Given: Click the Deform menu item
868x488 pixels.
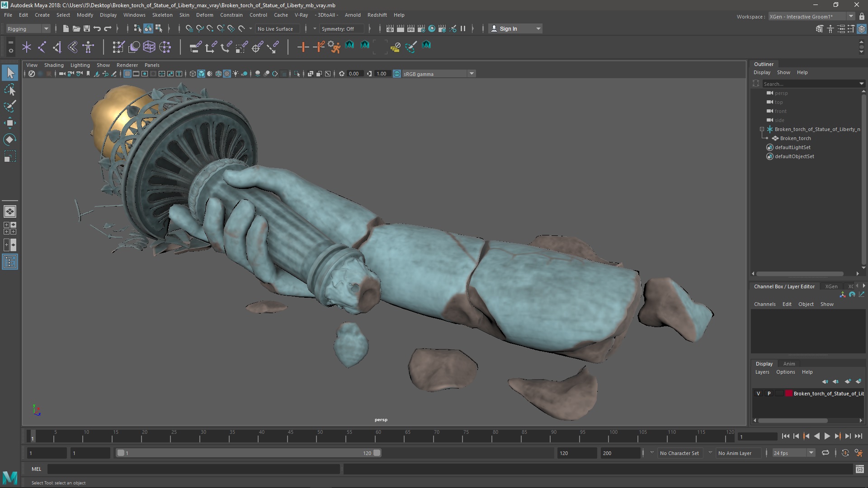Looking at the screenshot, I should click(x=204, y=15).
